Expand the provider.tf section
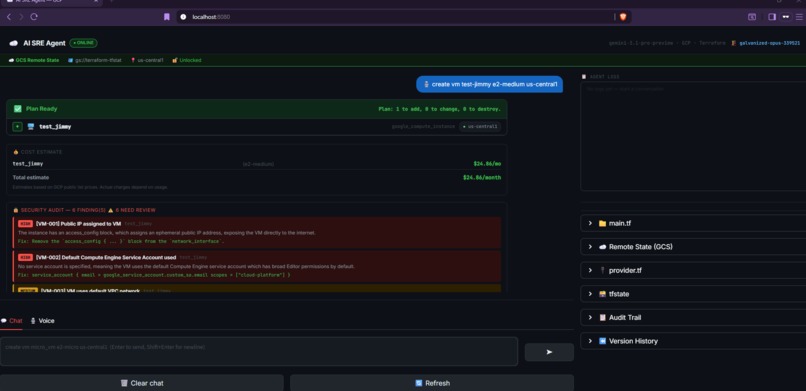Image resolution: width=806 pixels, height=391 pixels. 693,270
